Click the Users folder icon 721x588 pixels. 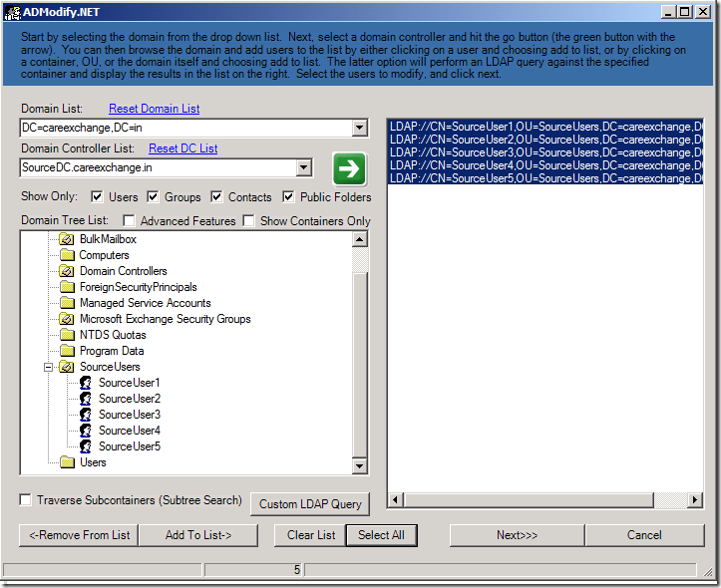click(67, 462)
